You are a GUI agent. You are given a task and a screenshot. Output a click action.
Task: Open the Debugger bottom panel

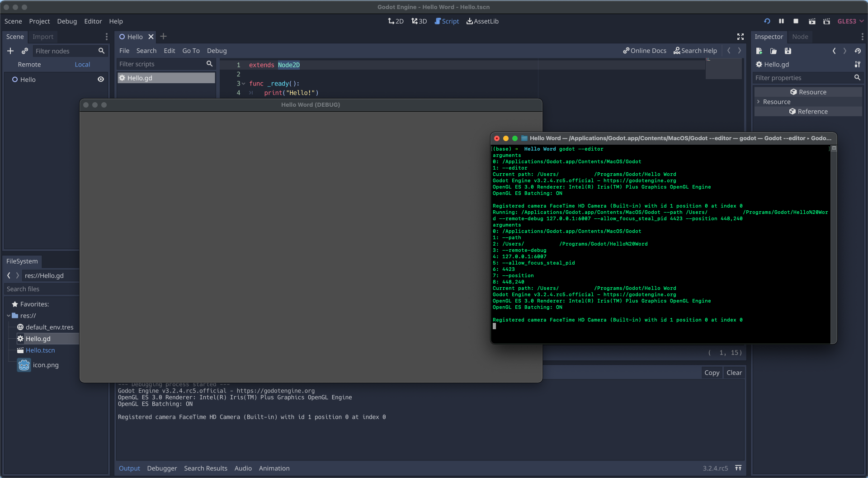tap(162, 469)
